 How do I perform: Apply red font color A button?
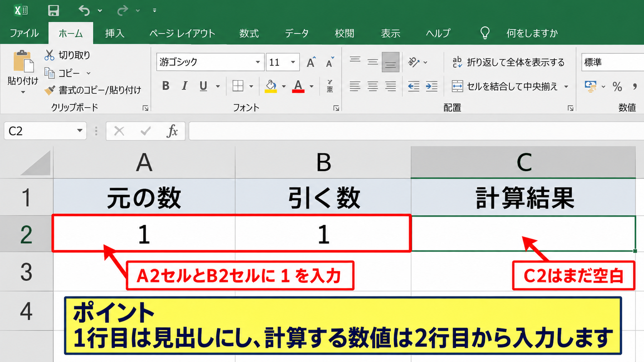pyautogui.click(x=299, y=86)
